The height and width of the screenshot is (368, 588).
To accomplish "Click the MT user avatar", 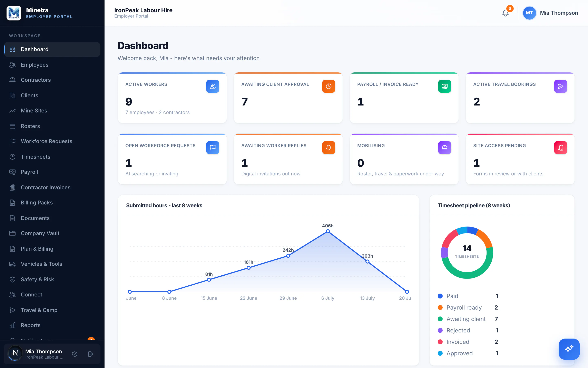I will [x=529, y=13].
